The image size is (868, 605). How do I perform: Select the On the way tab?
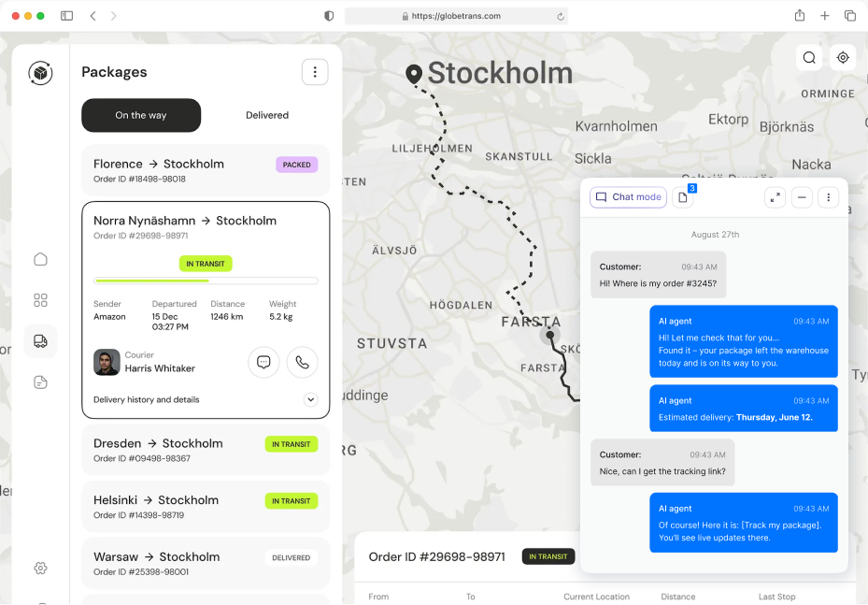[x=141, y=115]
